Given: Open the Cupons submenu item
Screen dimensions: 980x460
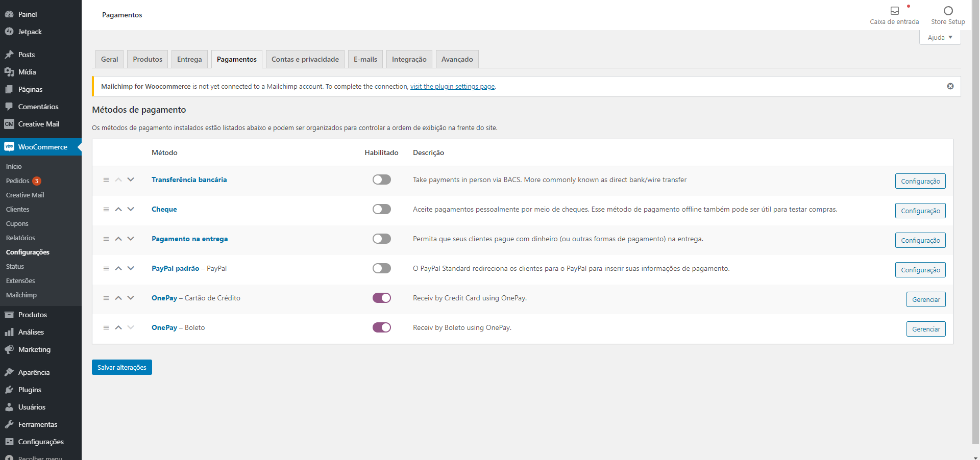Looking at the screenshot, I should tap(17, 223).
